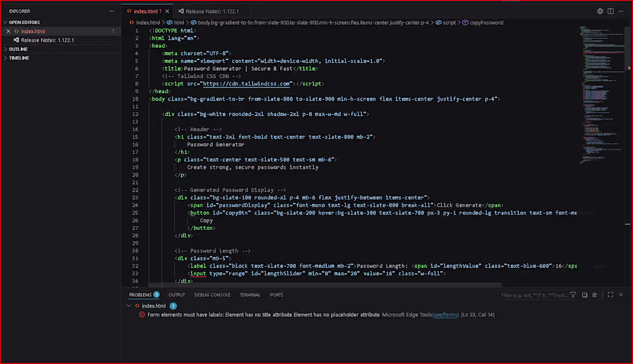The image size is (633, 364).
Task: Open the Problems panel tab
Action: click(x=140, y=295)
